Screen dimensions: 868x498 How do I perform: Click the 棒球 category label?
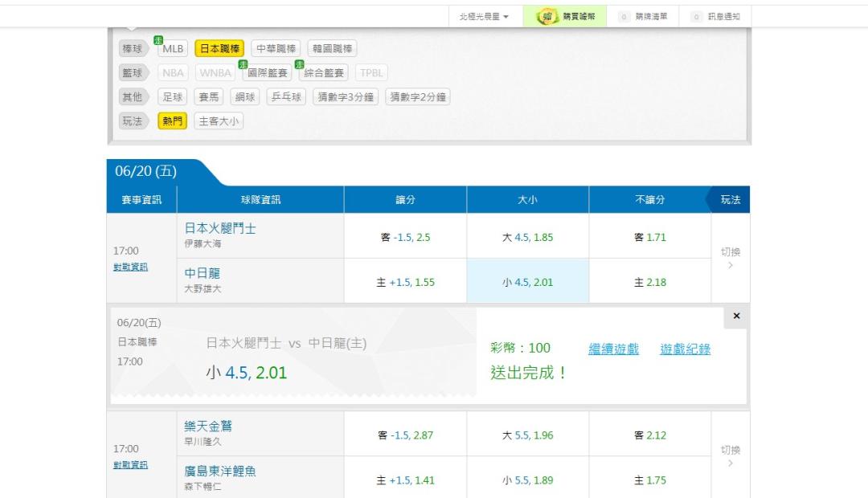[x=133, y=49]
